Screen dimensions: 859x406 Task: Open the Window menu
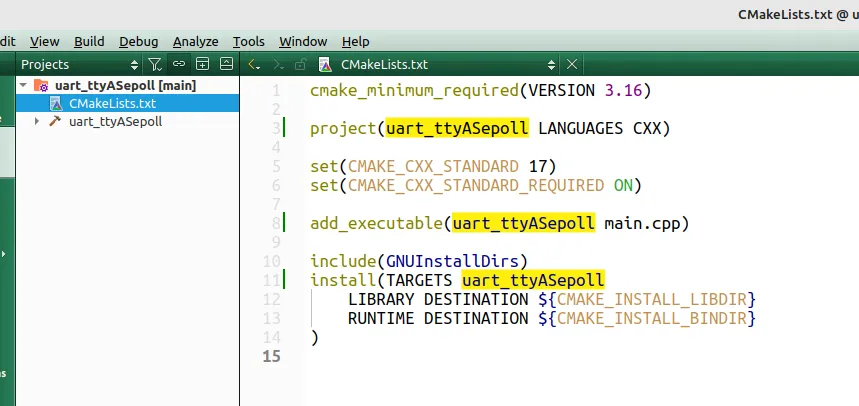(303, 42)
